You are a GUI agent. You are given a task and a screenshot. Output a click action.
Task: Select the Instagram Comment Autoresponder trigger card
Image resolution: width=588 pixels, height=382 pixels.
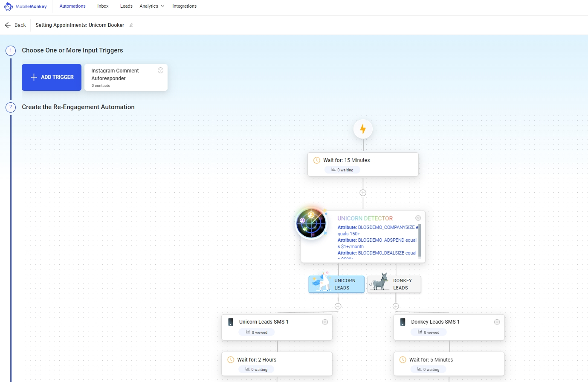(126, 77)
